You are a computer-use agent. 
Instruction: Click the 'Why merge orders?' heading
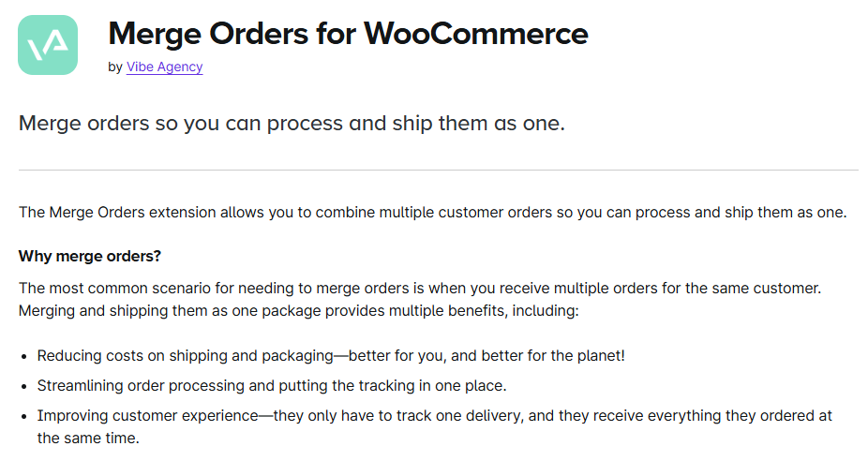tap(90, 256)
